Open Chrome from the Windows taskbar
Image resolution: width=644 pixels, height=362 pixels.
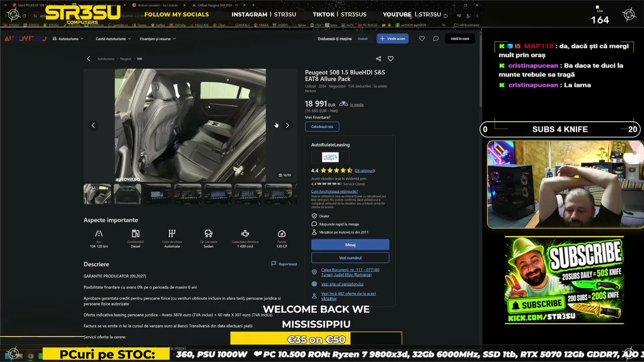[31, 356]
